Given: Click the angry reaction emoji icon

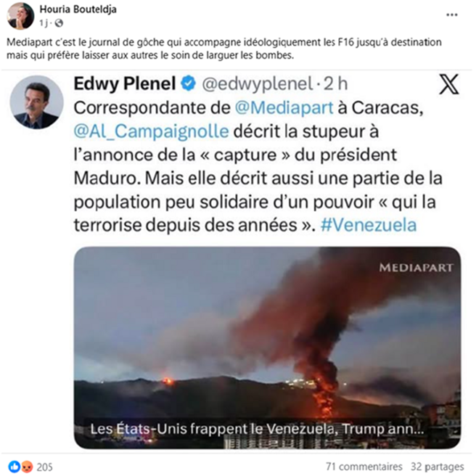Looking at the screenshot, I should (27, 467).
